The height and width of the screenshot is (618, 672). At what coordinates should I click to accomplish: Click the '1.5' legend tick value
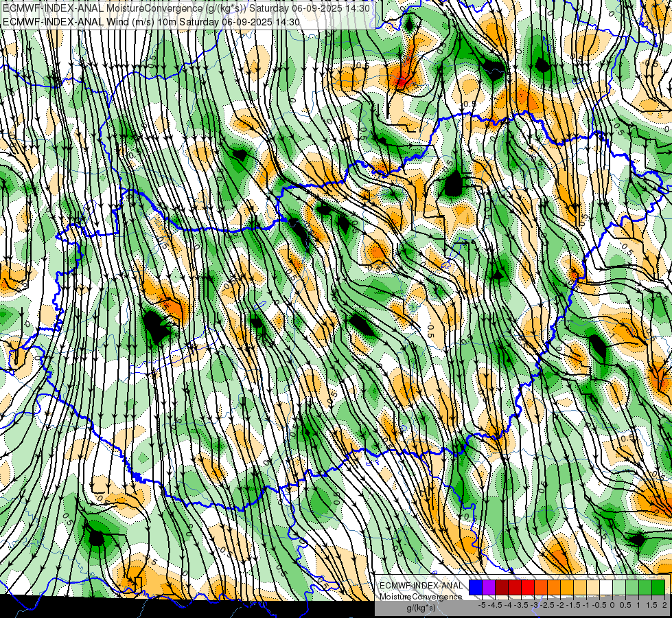pos(651,605)
